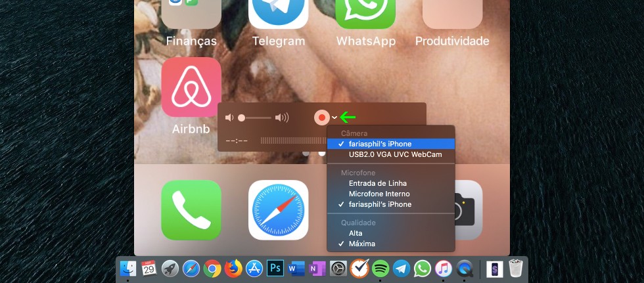Start recording with the red record button
The width and height of the screenshot is (644, 283).
coord(322,118)
